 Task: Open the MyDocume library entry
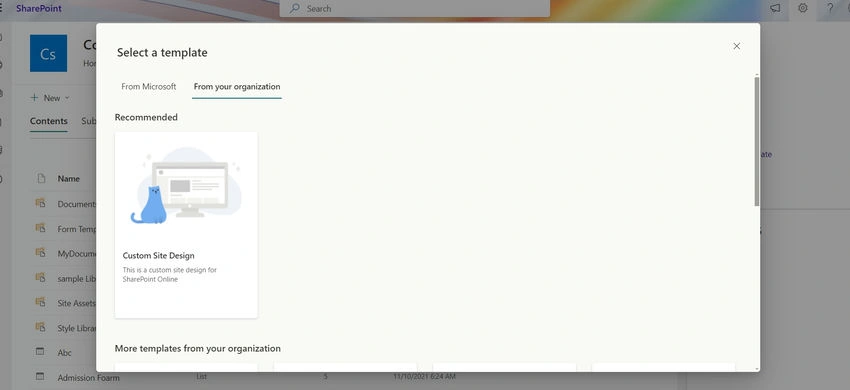point(76,253)
